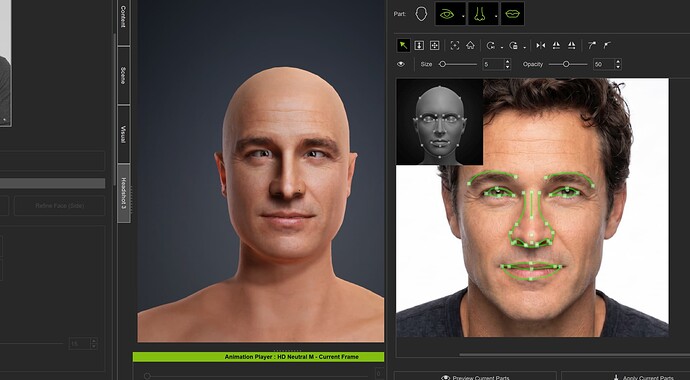This screenshot has width=690, height=380.
Task: Open the Headshot 3 side tab
Action: coord(124,193)
